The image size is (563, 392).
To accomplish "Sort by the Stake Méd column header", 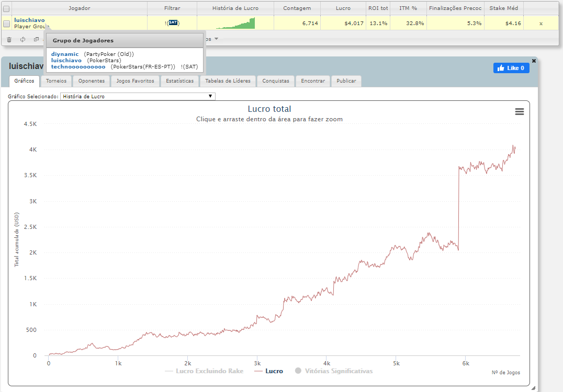I will [503, 8].
